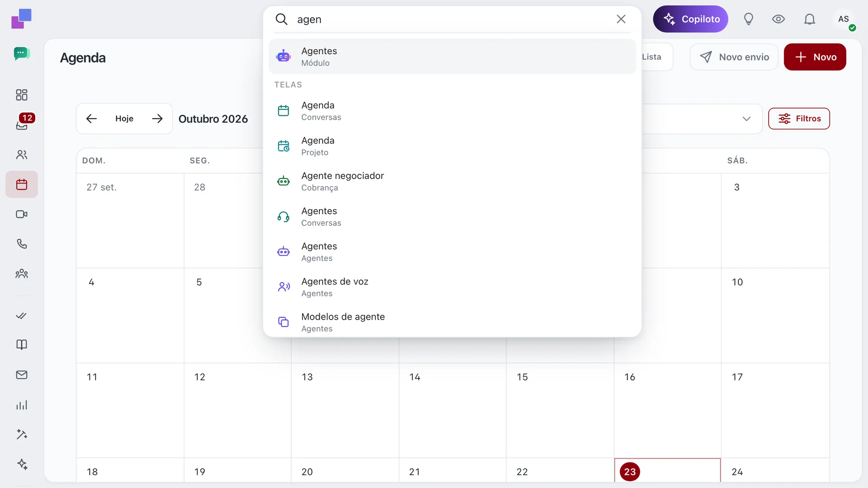
Task: Select Agentes Módulo search result
Action: [452, 56]
